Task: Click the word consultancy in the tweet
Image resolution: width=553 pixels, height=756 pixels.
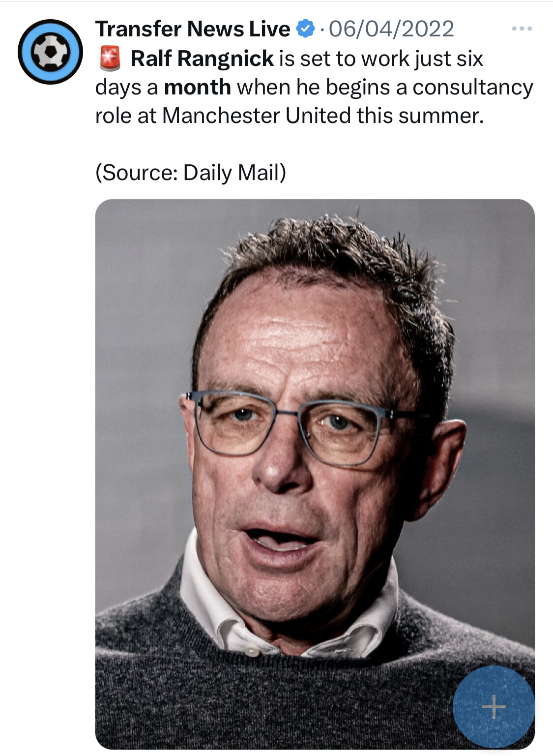Action: point(473,88)
